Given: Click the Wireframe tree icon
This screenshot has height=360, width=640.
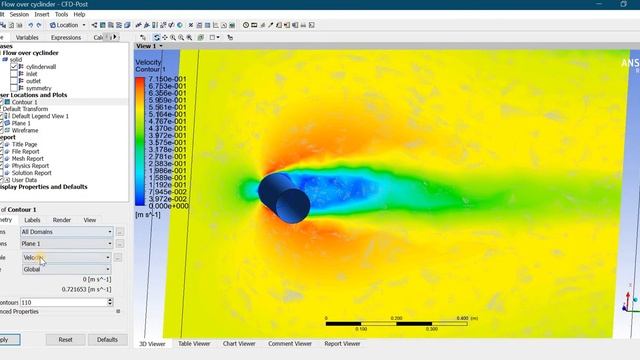Looking at the screenshot, I should tap(7, 130).
